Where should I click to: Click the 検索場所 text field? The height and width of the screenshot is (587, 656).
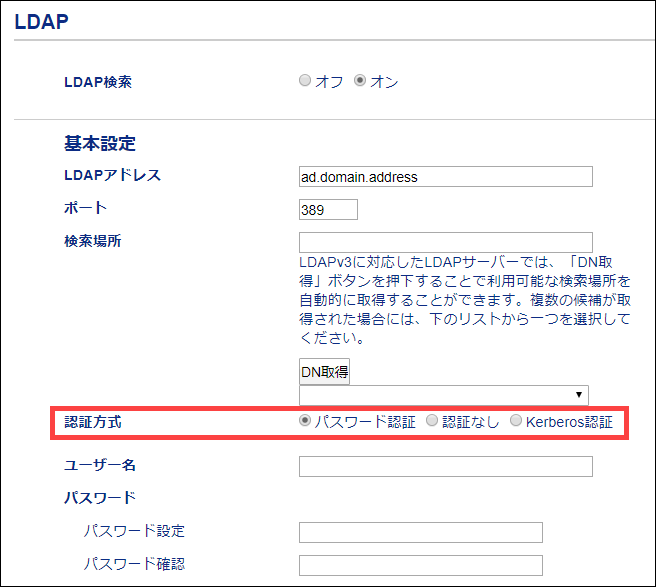coord(445,242)
